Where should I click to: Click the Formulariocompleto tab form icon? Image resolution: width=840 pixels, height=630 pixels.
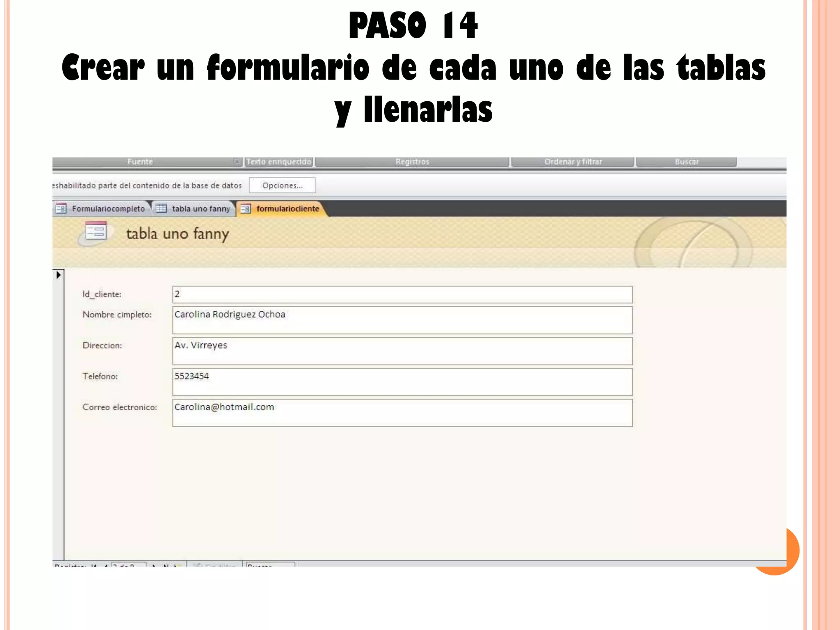tap(61, 209)
